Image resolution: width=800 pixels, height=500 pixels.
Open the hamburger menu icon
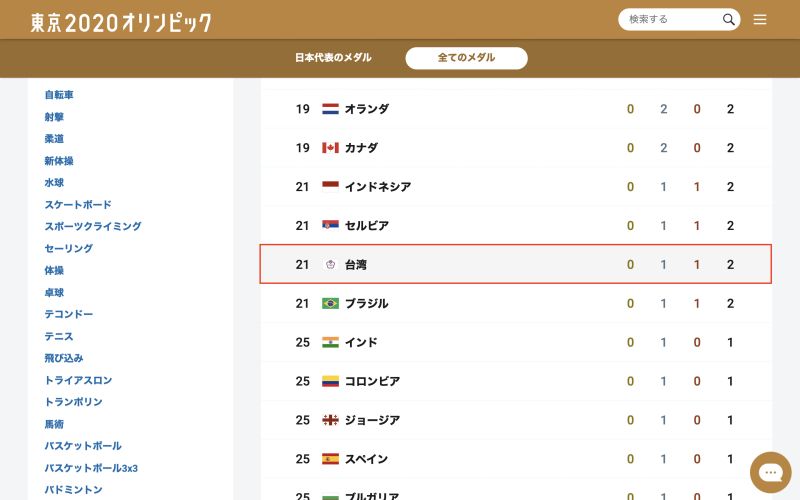pyautogui.click(x=760, y=19)
